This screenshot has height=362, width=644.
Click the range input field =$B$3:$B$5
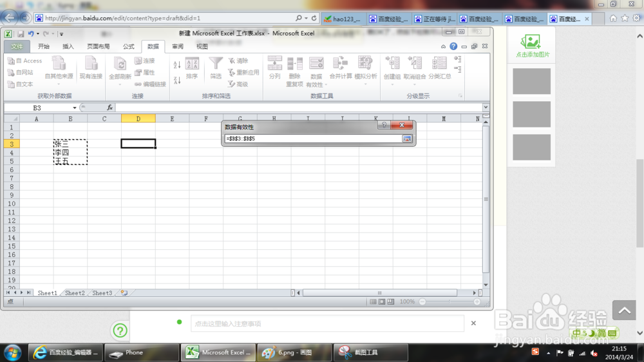[313, 138]
